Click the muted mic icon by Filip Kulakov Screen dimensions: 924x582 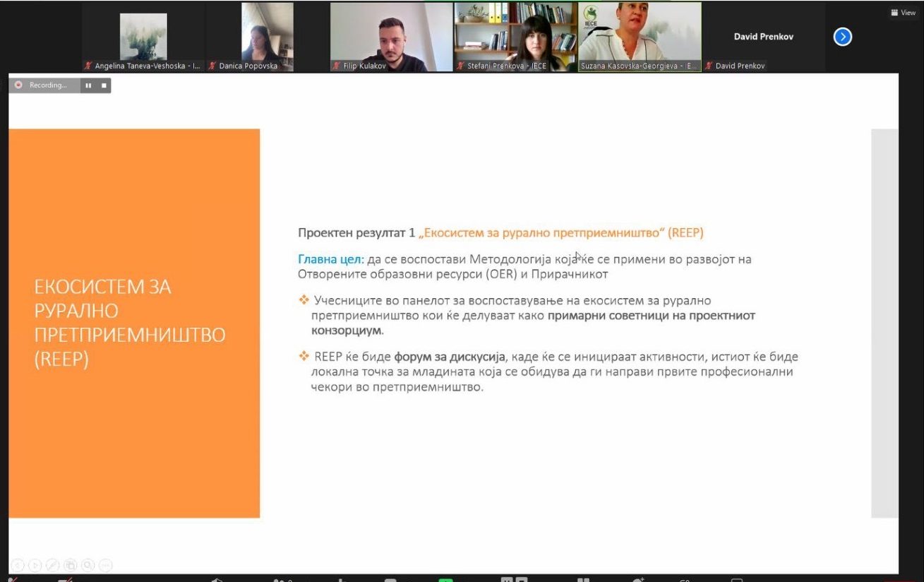coord(337,66)
